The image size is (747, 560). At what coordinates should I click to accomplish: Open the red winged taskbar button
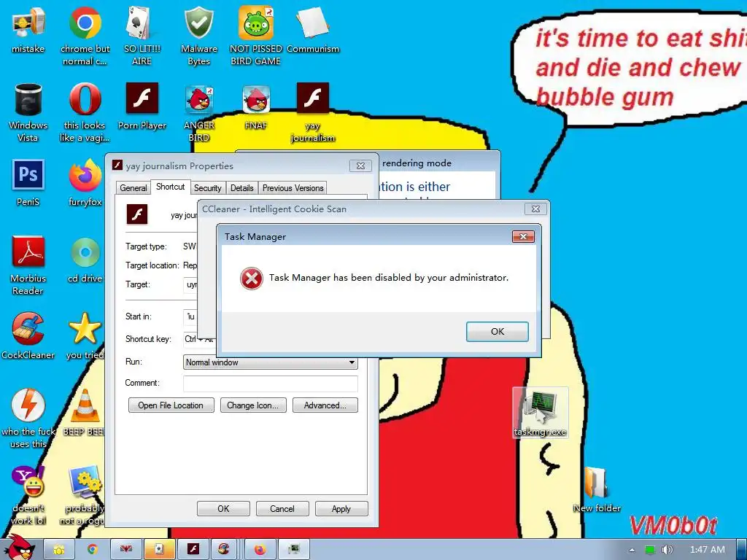(x=125, y=550)
